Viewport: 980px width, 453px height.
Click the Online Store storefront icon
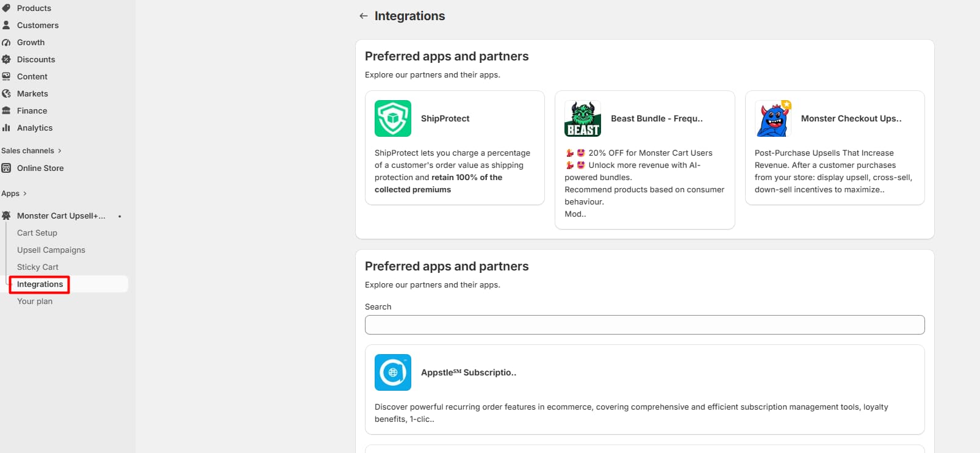pos(6,168)
